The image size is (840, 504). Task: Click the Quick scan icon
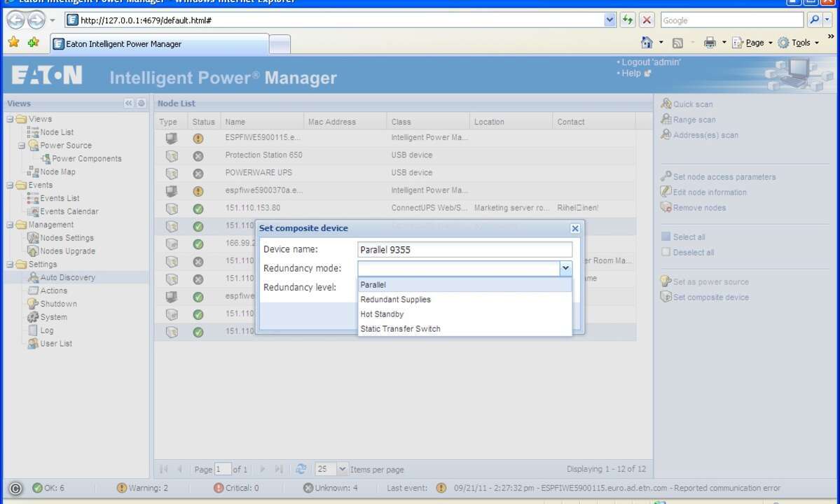click(x=666, y=104)
